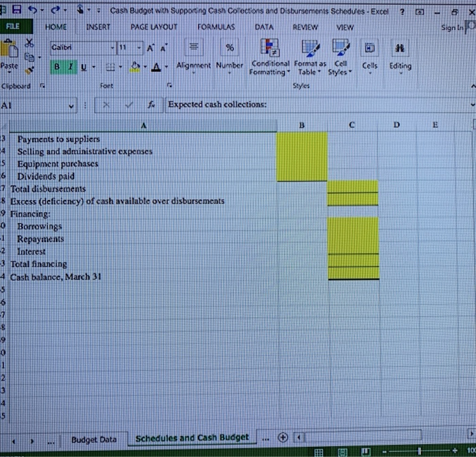Expand the Fill Color dropdown arrow
Image resolution: width=476 pixels, height=457 pixels.
point(145,67)
